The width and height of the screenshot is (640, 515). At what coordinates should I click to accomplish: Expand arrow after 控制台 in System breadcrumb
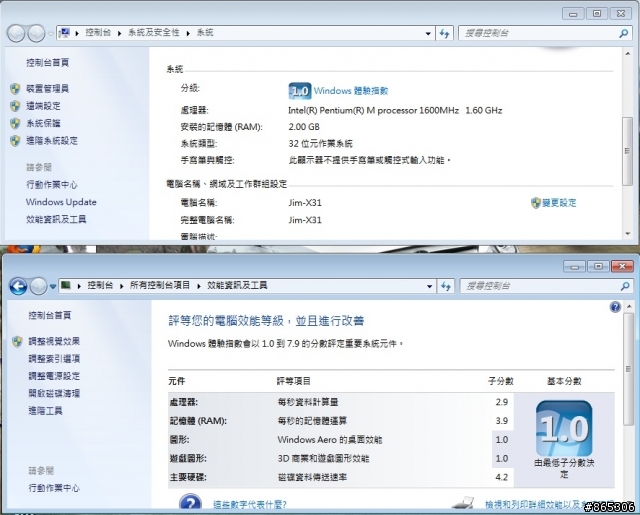(119, 33)
